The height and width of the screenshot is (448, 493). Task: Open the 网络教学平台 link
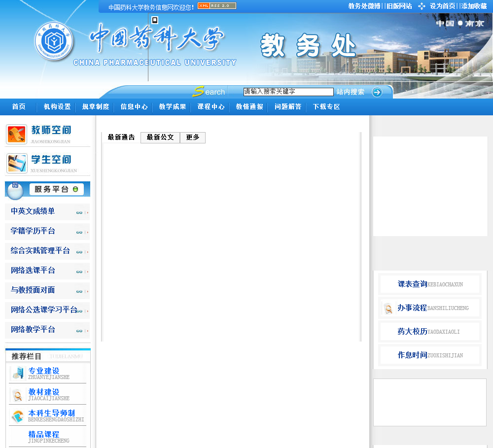tap(33, 330)
